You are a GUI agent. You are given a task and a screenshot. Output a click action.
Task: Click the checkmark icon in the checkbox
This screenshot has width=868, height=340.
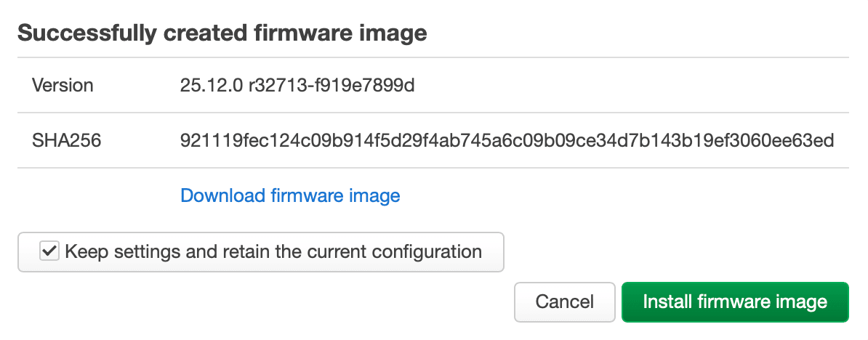(x=49, y=252)
